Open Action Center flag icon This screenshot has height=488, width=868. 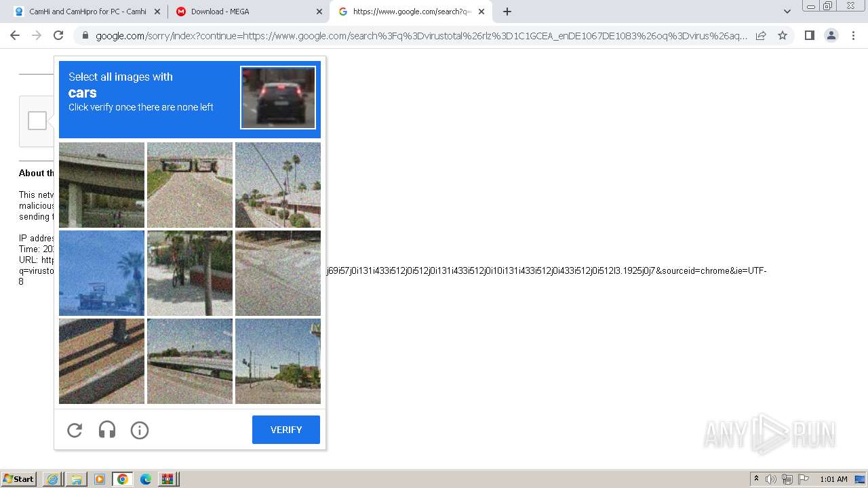804,479
